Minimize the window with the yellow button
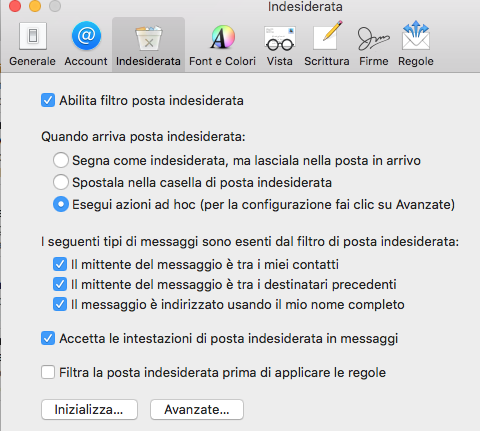 35,6
